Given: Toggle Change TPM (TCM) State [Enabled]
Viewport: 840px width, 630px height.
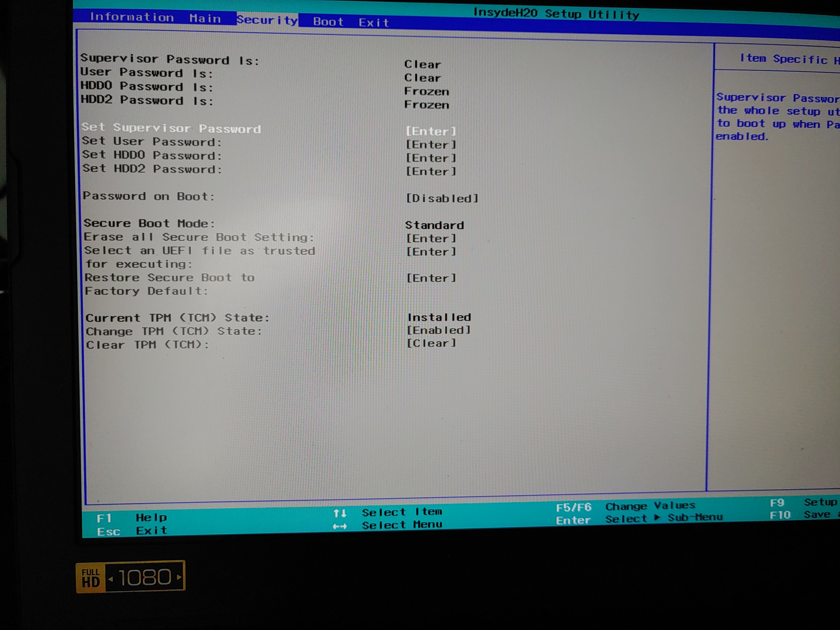Looking at the screenshot, I should coord(438,330).
